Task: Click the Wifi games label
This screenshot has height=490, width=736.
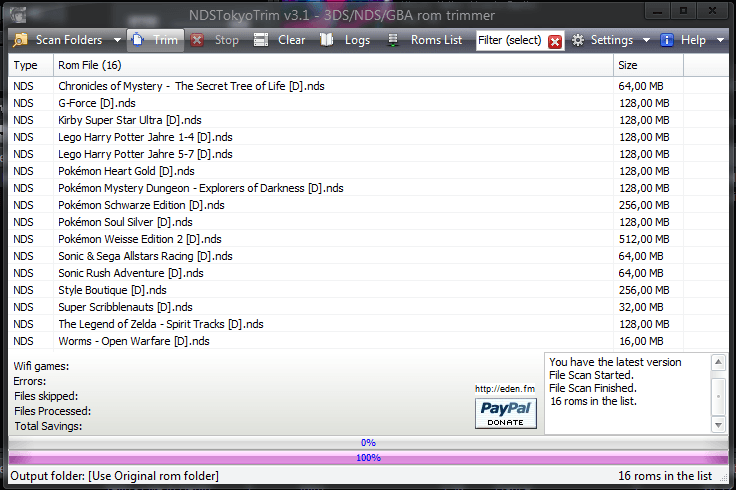Action: point(41,366)
